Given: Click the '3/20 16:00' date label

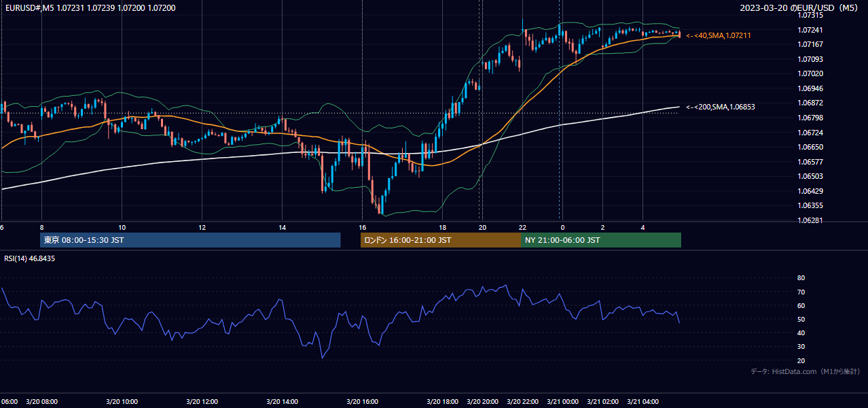Looking at the screenshot, I should tap(362, 401).
